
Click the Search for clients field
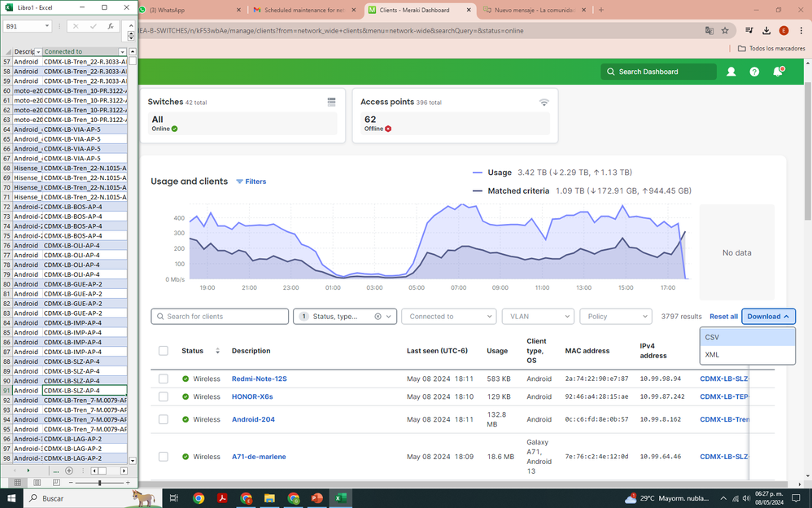click(x=220, y=317)
